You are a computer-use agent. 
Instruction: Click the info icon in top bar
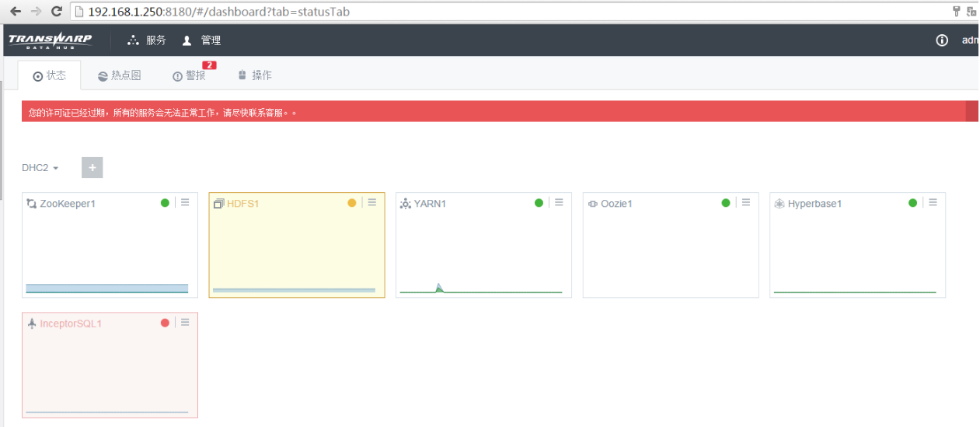click(942, 40)
